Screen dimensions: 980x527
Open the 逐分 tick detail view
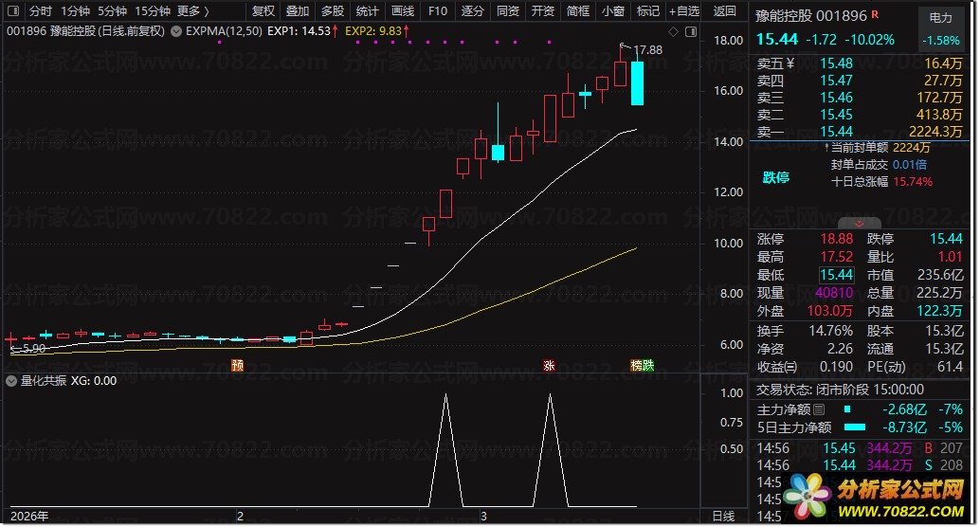click(x=473, y=11)
